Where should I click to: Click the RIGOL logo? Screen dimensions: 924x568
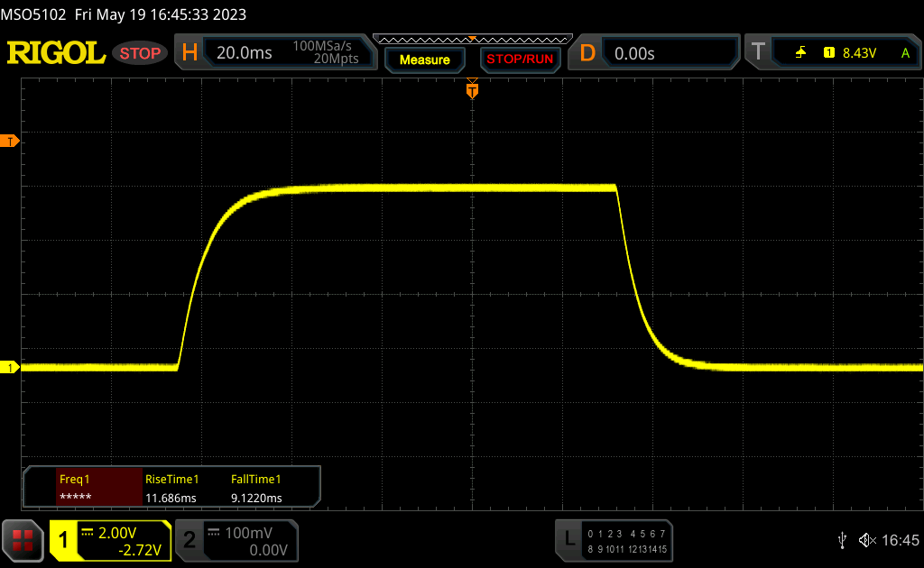pyautogui.click(x=56, y=53)
